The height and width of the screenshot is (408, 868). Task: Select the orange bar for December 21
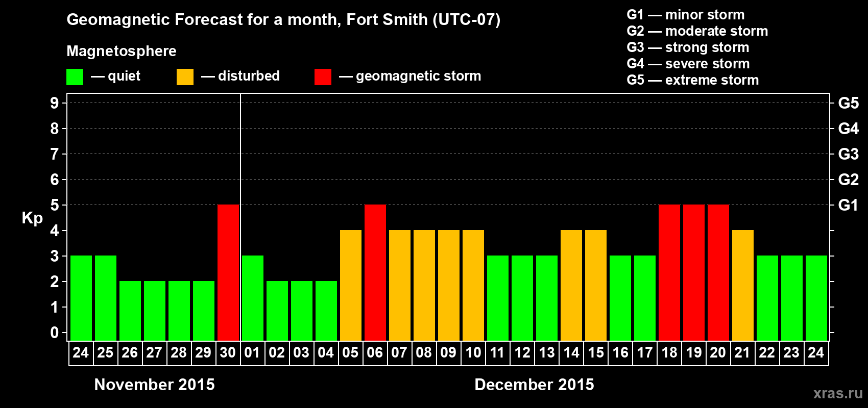743,286
